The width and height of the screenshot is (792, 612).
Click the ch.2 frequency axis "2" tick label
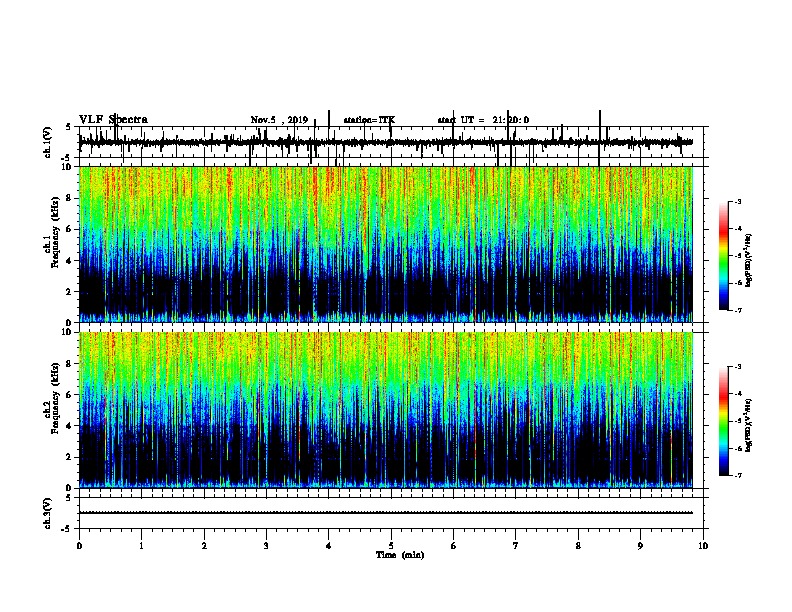pos(69,457)
